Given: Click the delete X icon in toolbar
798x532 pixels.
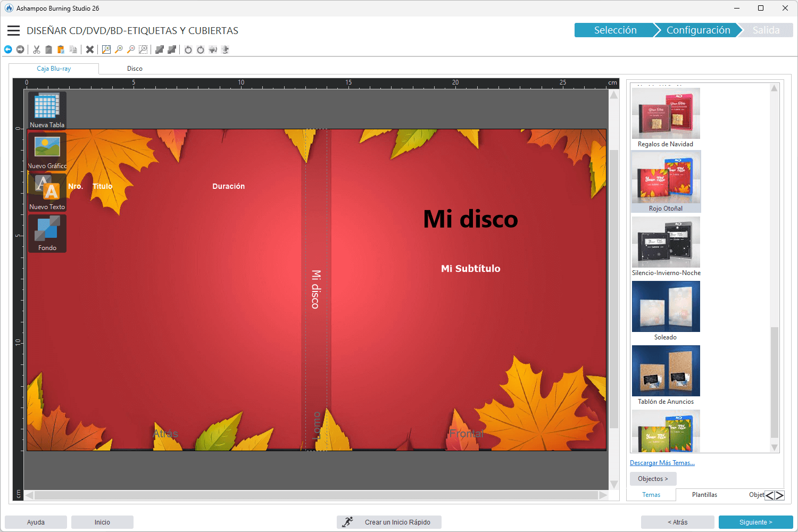Looking at the screenshot, I should point(90,49).
